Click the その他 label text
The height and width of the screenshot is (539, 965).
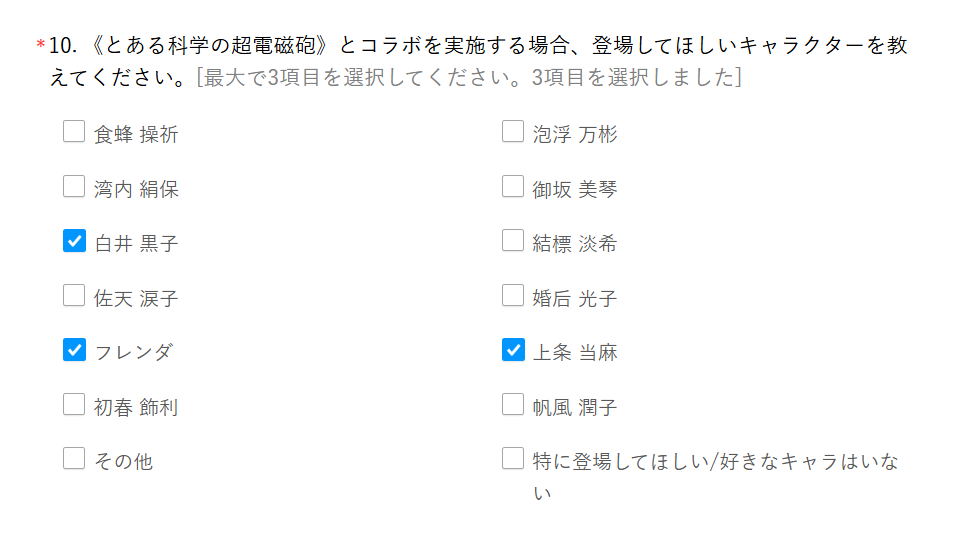(x=123, y=461)
